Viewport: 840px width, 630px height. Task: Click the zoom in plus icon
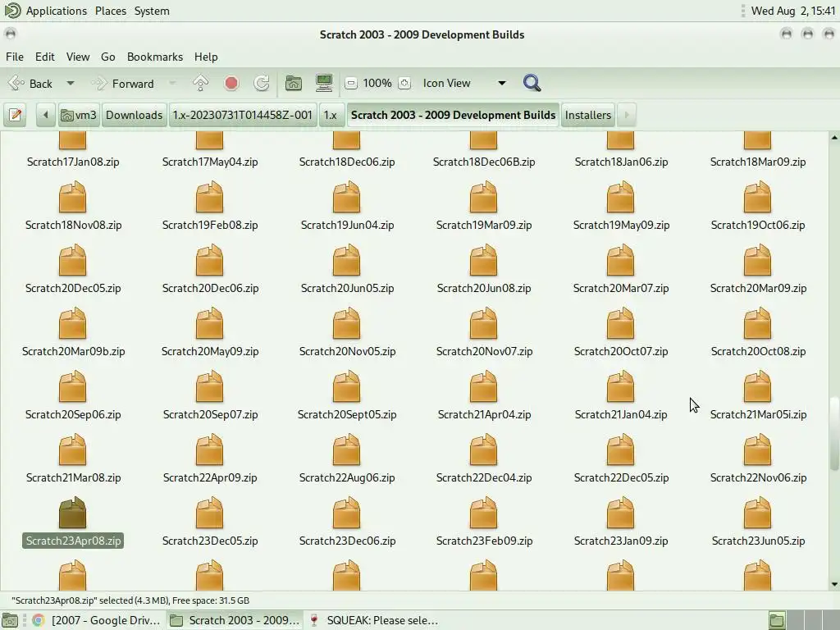[x=405, y=83]
